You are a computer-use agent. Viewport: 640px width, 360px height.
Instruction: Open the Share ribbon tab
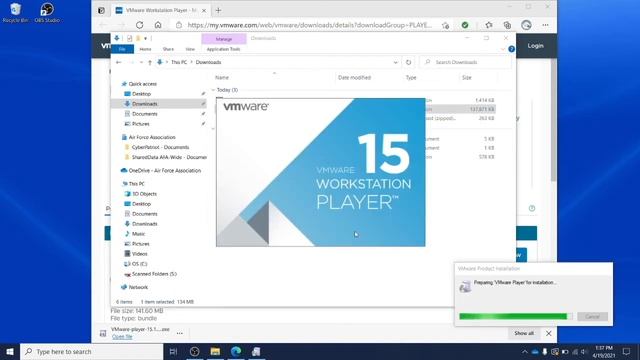168,49
